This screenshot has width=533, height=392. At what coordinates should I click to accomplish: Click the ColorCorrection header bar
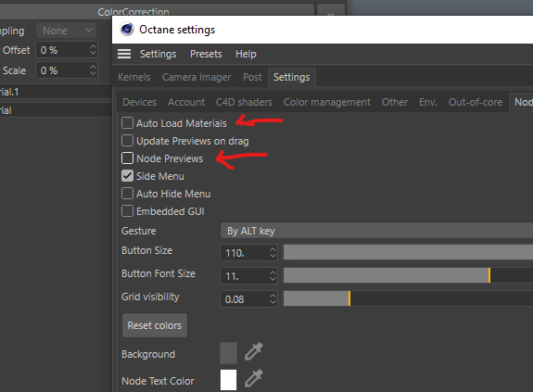point(157,11)
